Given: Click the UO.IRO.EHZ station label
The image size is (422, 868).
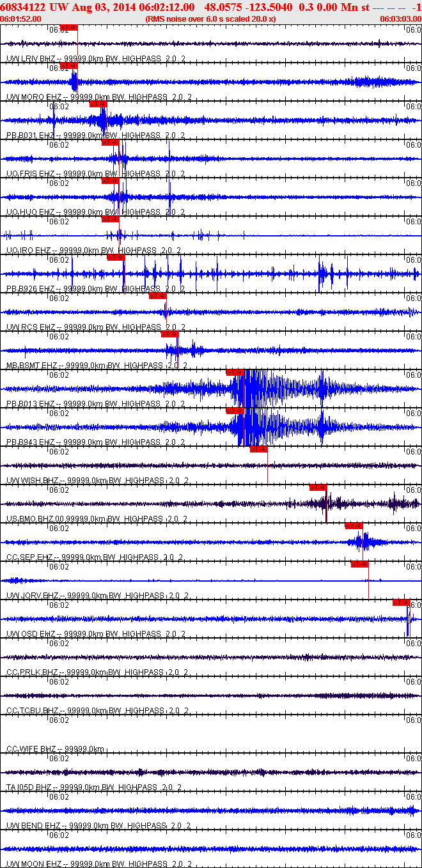Looking at the screenshot, I should (x=29, y=251).
